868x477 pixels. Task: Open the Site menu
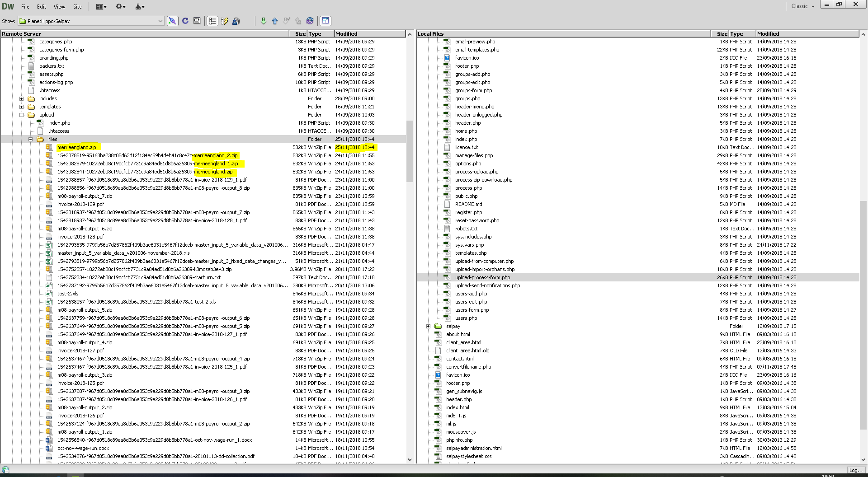pyautogui.click(x=77, y=6)
